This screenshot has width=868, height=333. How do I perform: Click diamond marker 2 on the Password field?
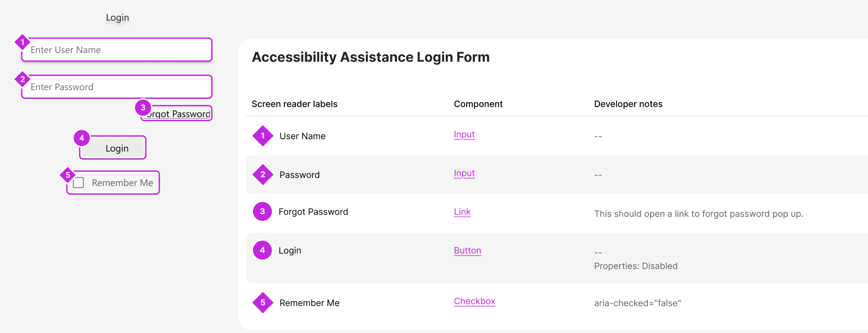coord(23,79)
